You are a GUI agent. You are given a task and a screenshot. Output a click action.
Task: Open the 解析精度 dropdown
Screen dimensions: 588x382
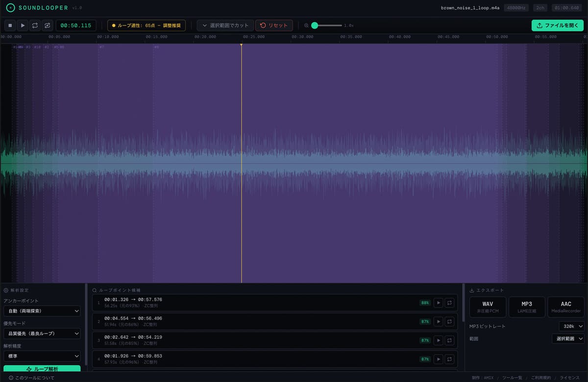tap(42, 356)
